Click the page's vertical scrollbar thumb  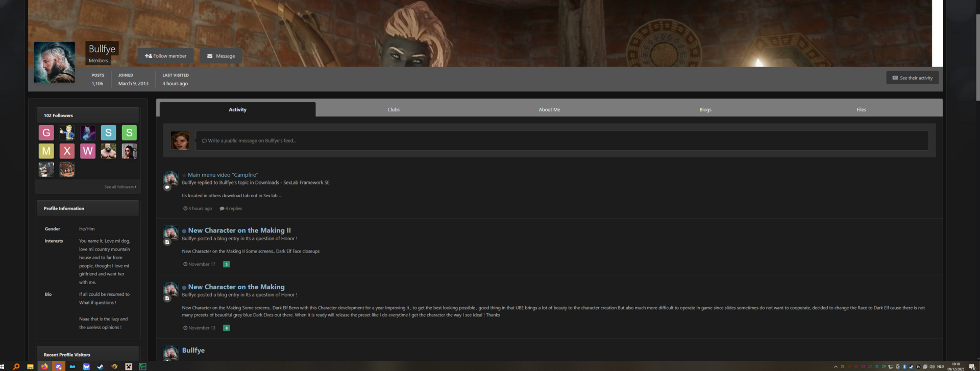pos(977,57)
